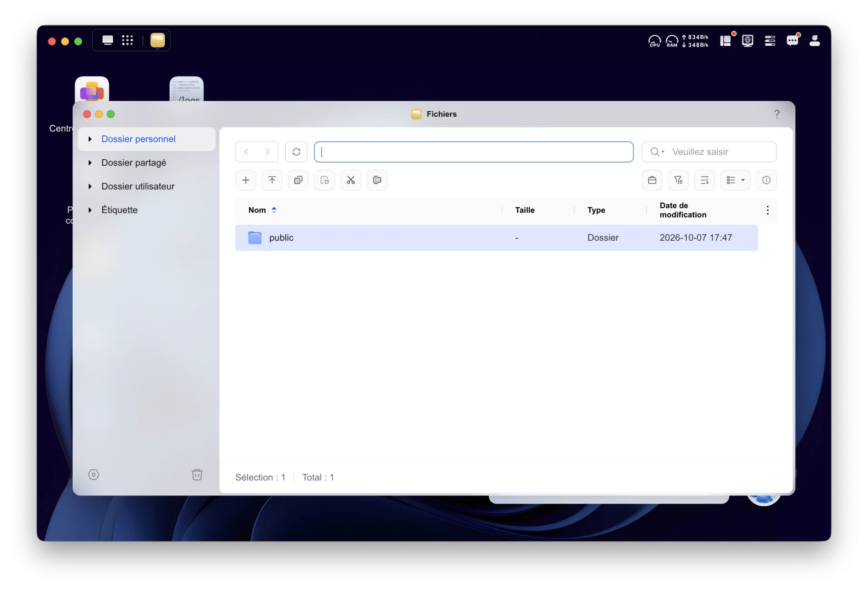Open the briefcase task icon in toolbar
Image resolution: width=868 pixels, height=590 pixels.
tap(652, 180)
